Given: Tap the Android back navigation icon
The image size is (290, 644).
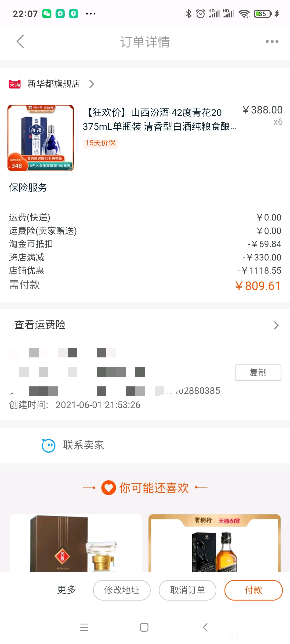Looking at the screenshot, I should point(205,627).
